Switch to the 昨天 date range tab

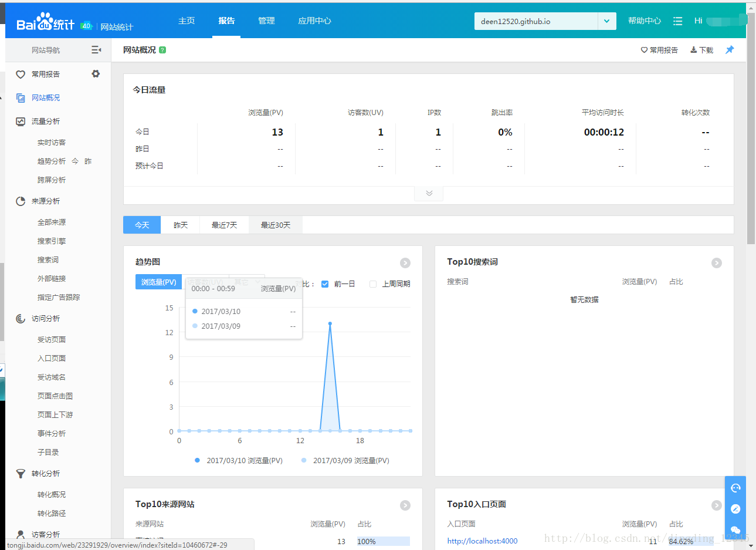[181, 225]
